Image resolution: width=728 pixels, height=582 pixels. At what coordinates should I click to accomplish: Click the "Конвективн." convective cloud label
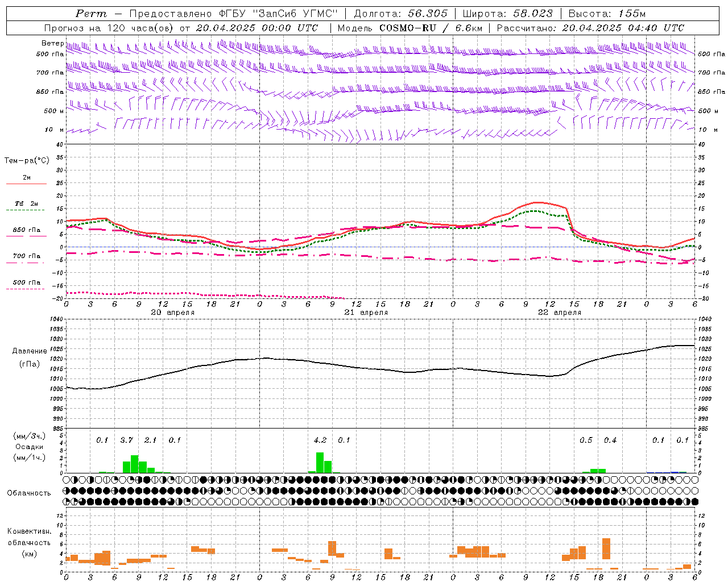29,531
